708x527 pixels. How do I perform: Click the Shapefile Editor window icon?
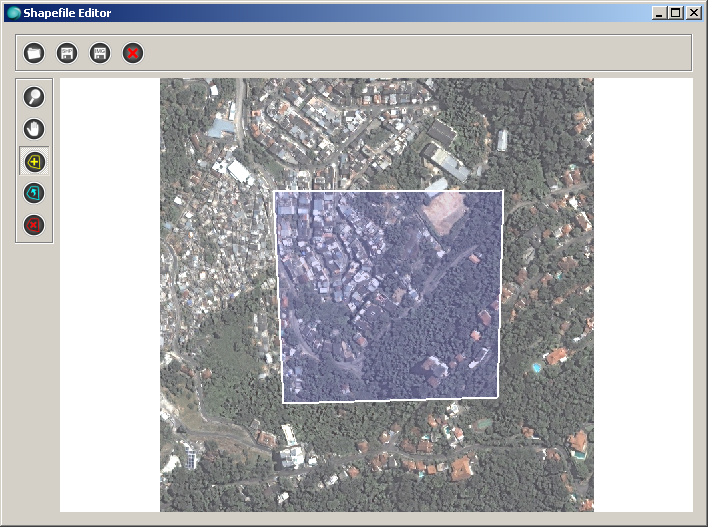click(x=13, y=13)
